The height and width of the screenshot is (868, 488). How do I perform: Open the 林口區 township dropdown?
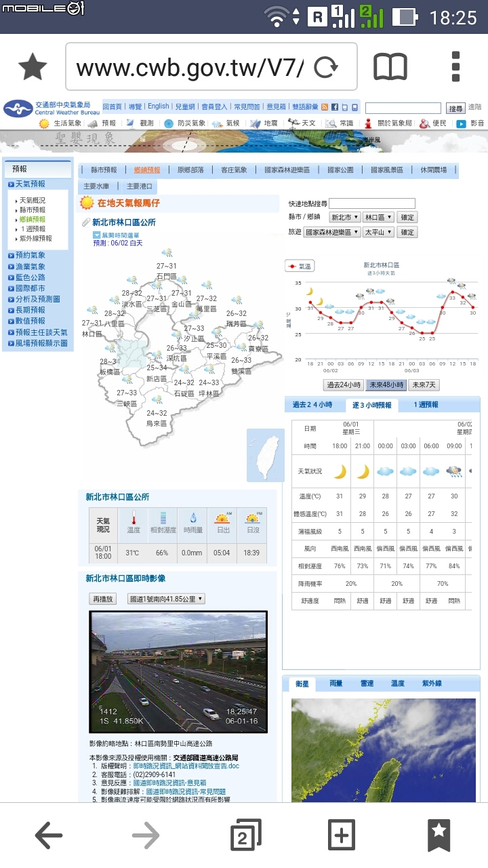378,217
